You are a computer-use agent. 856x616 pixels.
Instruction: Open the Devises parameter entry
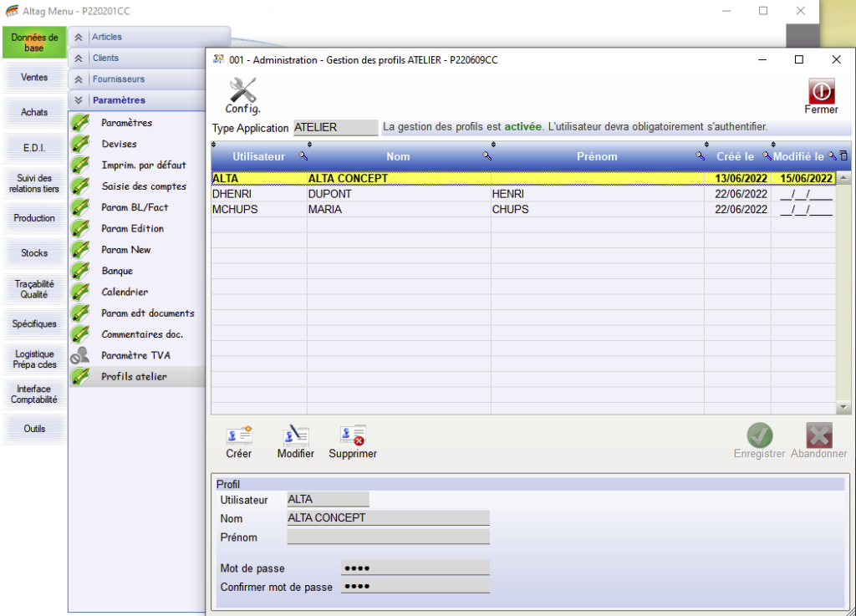(x=119, y=144)
